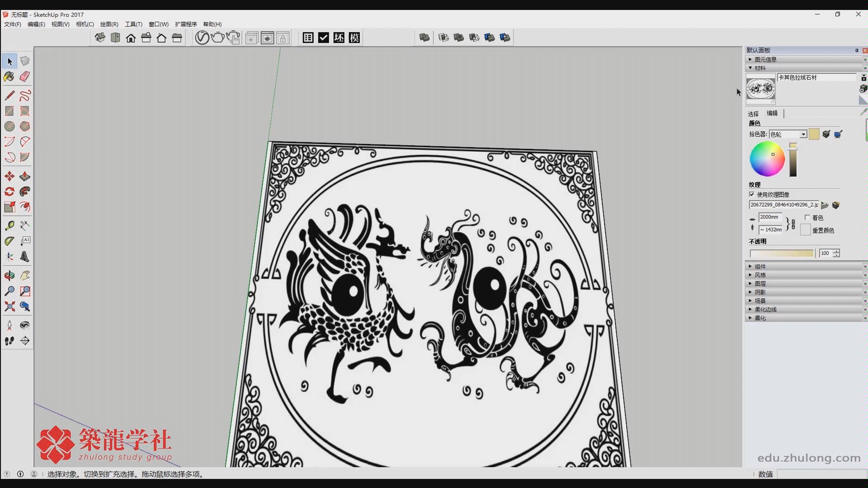The image size is (868, 488).
Task: Browse for texture image file
Action: click(825, 205)
